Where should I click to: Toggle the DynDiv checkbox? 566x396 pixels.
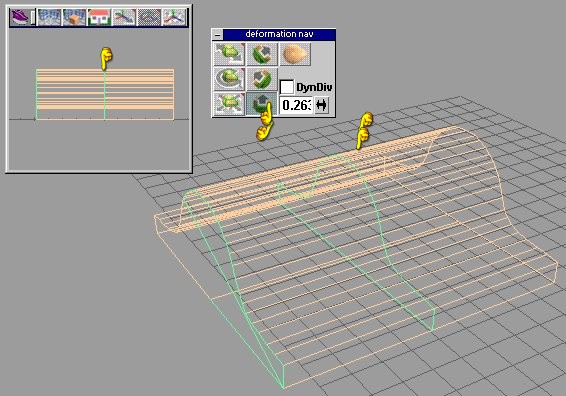(x=287, y=87)
